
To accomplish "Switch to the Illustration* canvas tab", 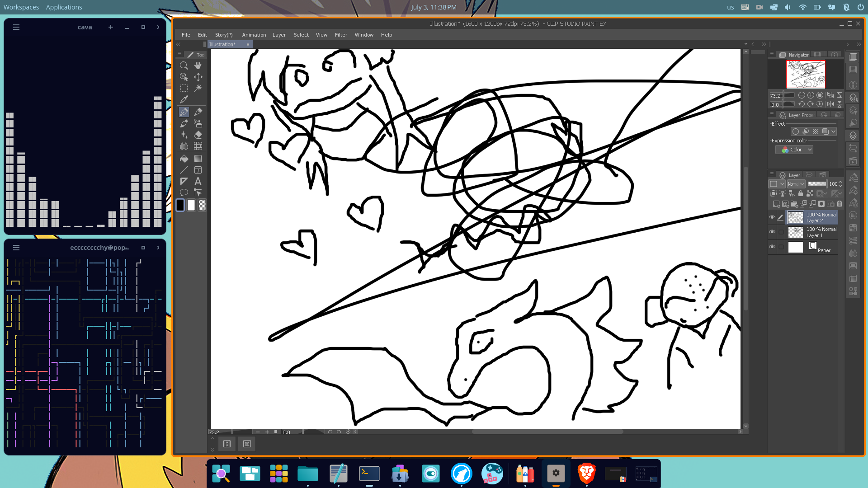I will click(x=222, y=44).
